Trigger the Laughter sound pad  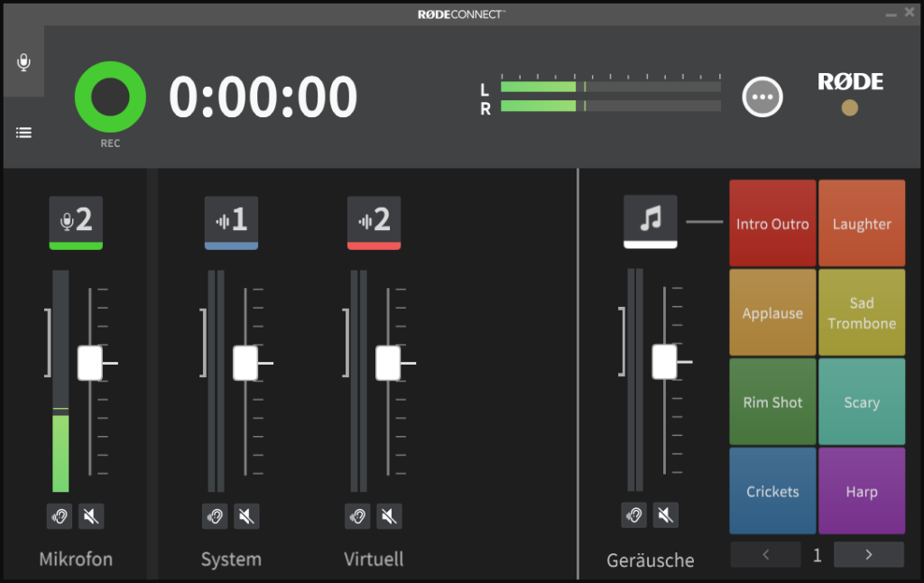point(862,224)
